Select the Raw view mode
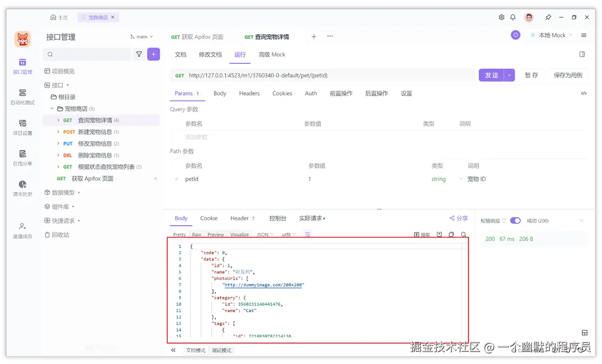 point(197,234)
